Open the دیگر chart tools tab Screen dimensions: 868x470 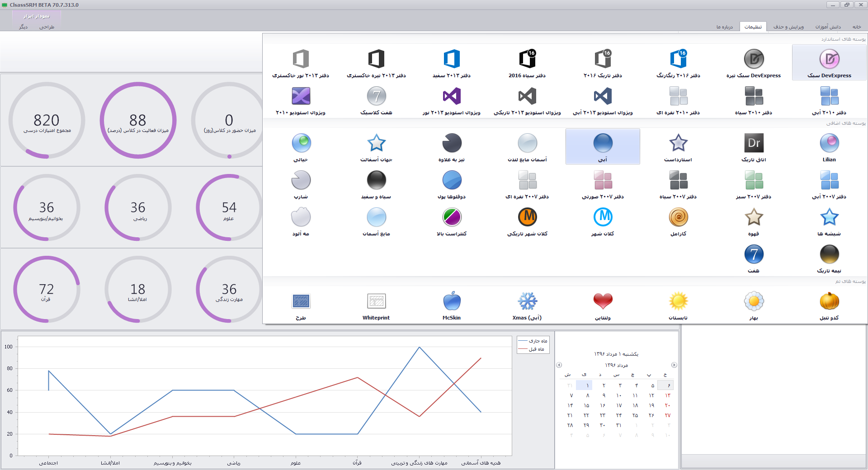(x=23, y=27)
